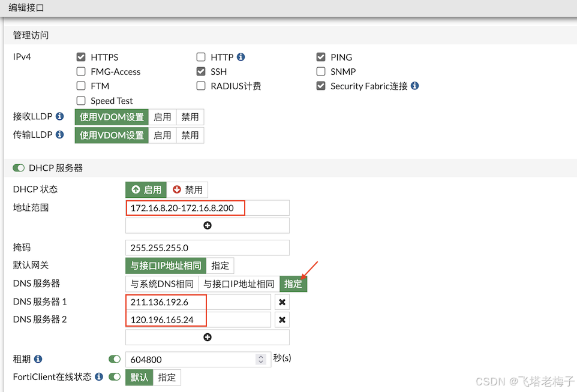Click the 租期 spinner arrows
This screenshot has height=392, width=577.
261,359
